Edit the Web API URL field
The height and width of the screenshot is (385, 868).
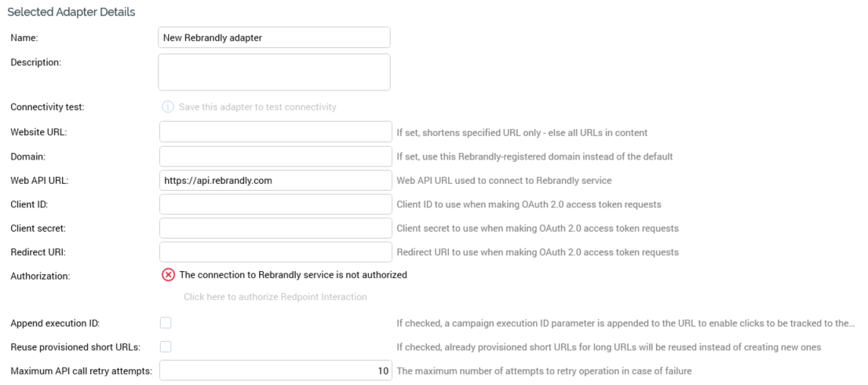pyautogui.click(x=275, y=180)
